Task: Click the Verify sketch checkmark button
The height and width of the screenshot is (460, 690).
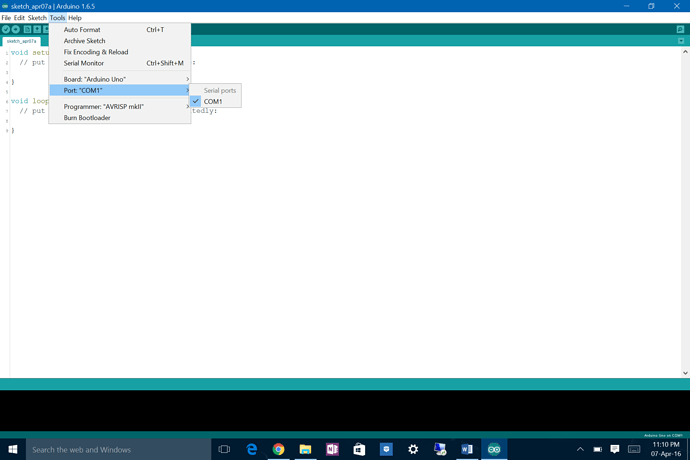Action: pos(6,29)
